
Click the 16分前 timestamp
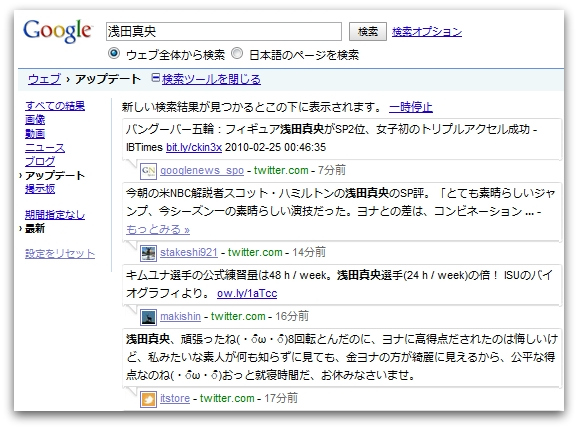click(292, 316)
